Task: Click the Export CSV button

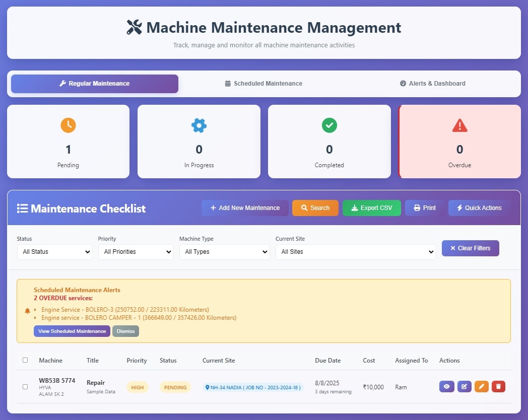Action: point(371,208)
